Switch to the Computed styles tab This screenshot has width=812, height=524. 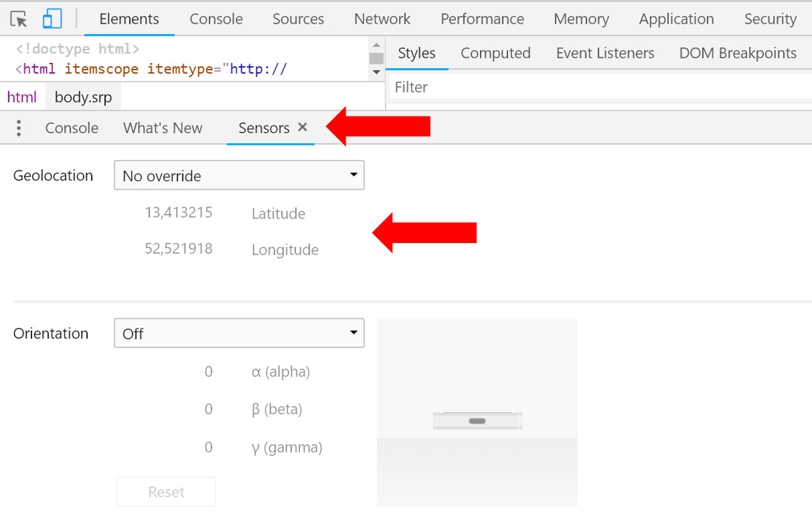[x=495, y=53]
